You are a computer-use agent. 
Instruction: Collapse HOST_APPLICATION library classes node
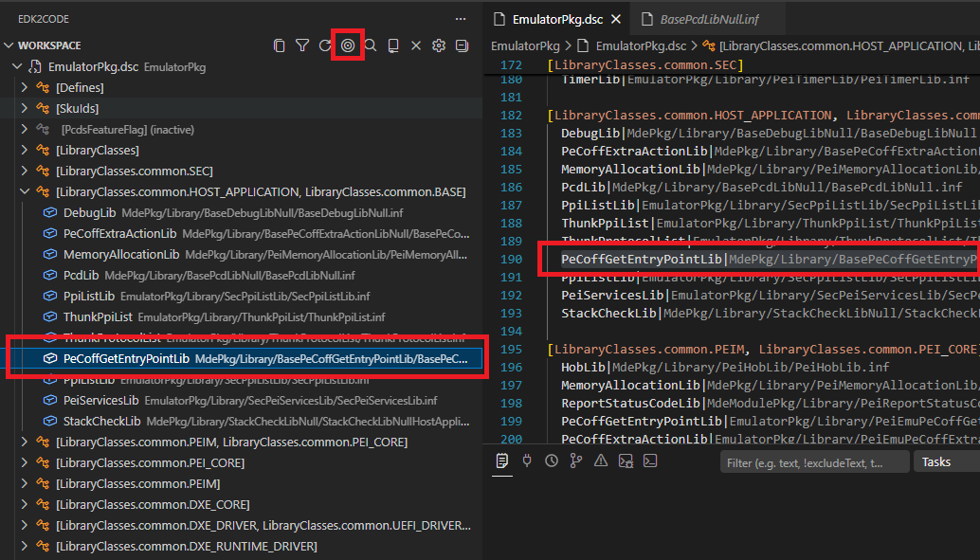(x=25, y=191)
